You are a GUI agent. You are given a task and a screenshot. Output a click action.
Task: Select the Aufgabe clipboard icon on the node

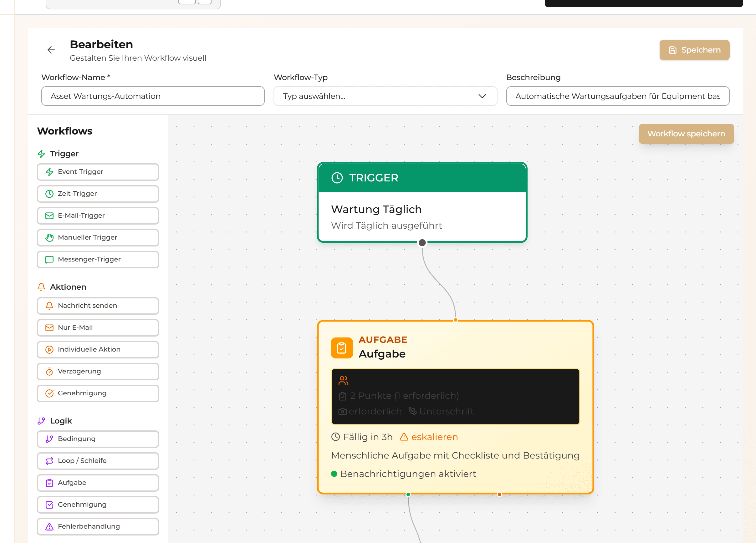pos(341,348)
